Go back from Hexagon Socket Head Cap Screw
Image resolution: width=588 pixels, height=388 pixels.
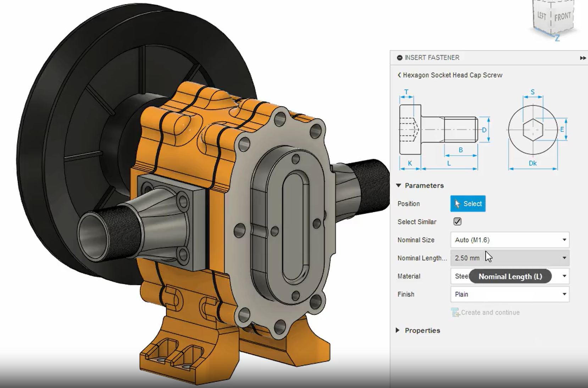(399, 75)
